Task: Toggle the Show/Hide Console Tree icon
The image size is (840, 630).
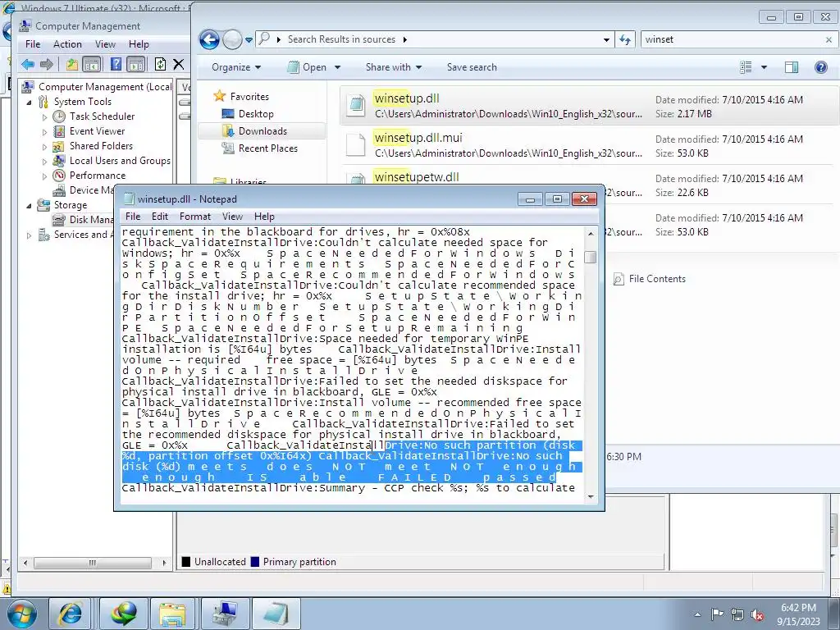Action: tap(92, 65)
